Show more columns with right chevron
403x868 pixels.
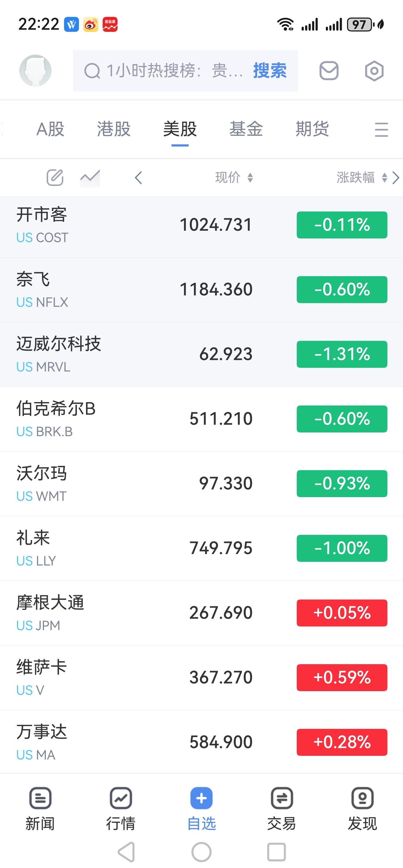396,177
